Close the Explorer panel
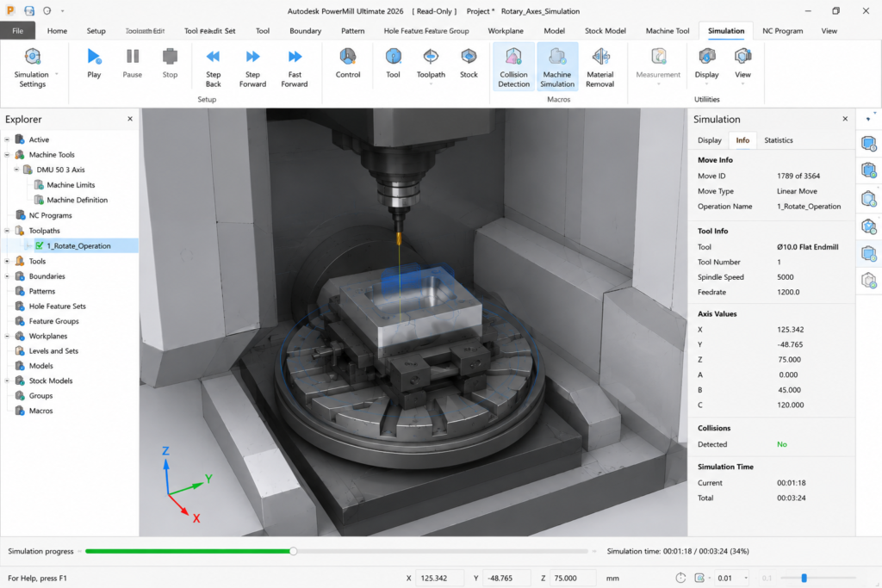Image resolution: width=882 pixels, height=588 pixels. click(130, 119)
